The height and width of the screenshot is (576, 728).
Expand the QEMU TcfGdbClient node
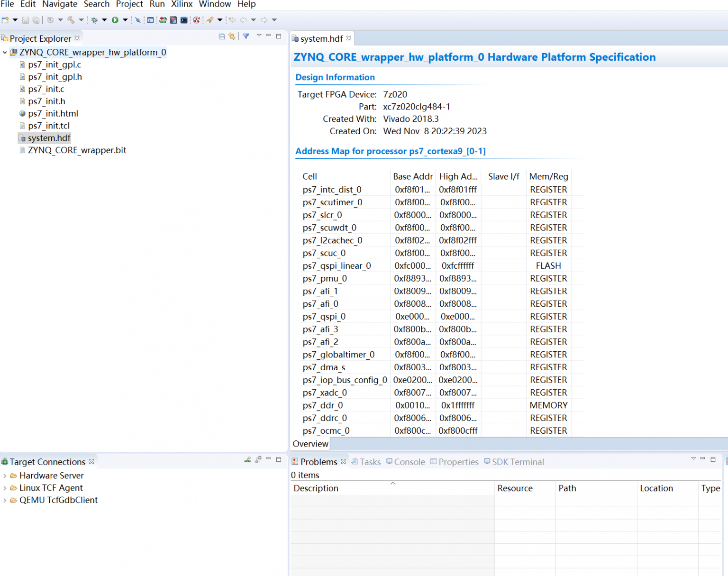coord(5,500)
